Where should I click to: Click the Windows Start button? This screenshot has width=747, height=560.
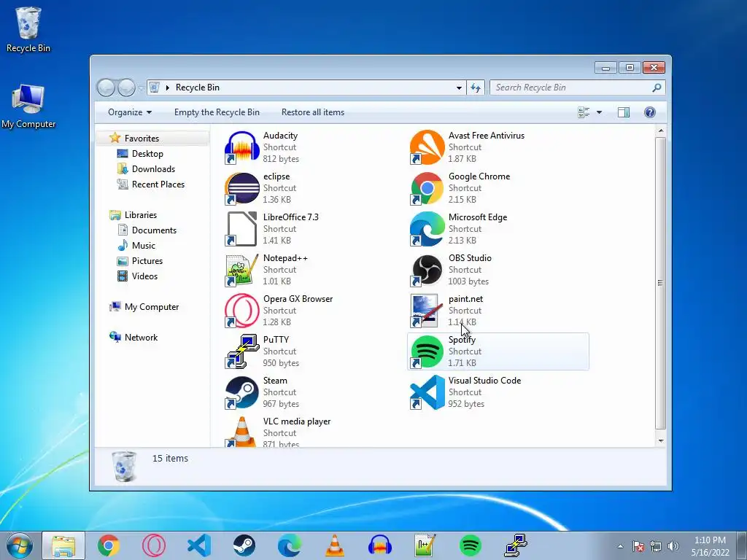point(20,545)
